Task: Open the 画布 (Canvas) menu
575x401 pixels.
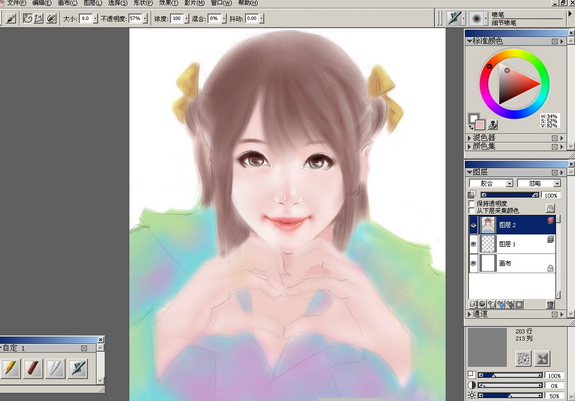Action: 67,3
